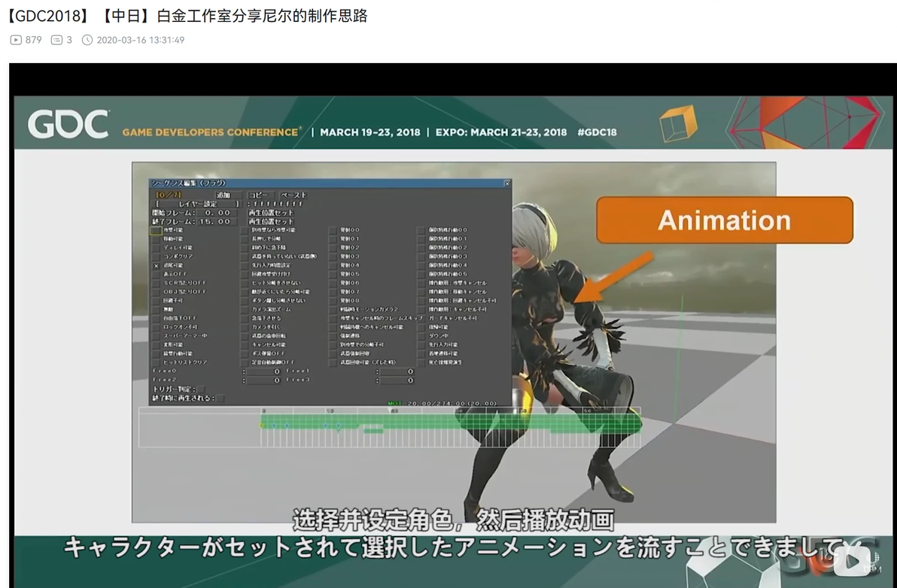Click the #GDC18 hashtag text
Screen dimensions: 897x588
pos(597,132)
